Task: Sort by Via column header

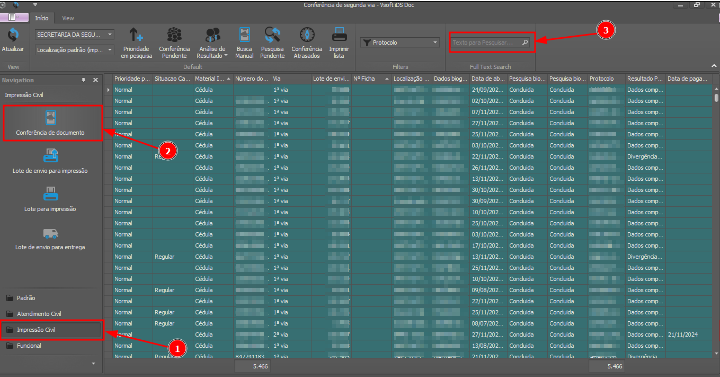Action: coord(291,79)
